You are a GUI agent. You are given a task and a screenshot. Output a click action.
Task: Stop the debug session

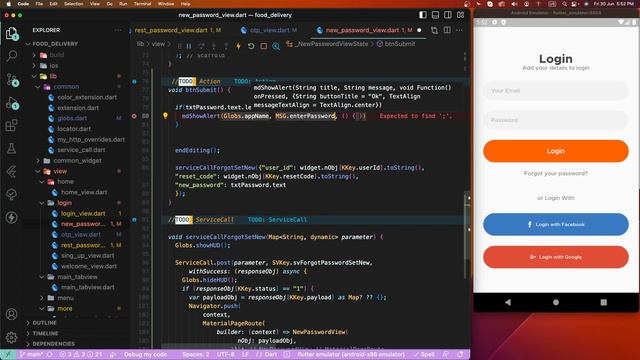pyautogui.click(x=264, y=46)
